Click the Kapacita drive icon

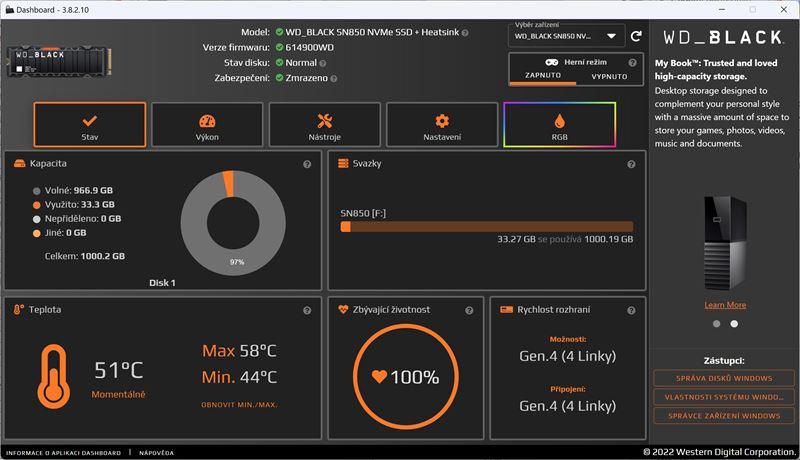[x=19, y=164]
